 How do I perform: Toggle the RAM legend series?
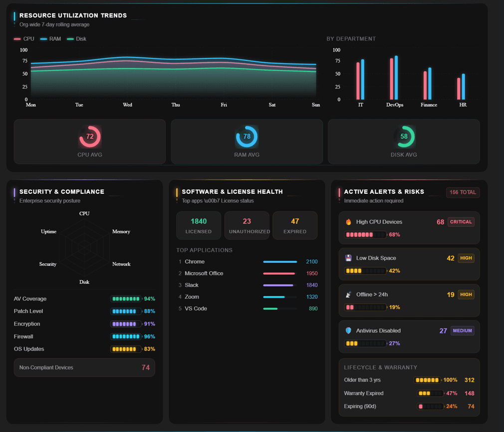50,38
